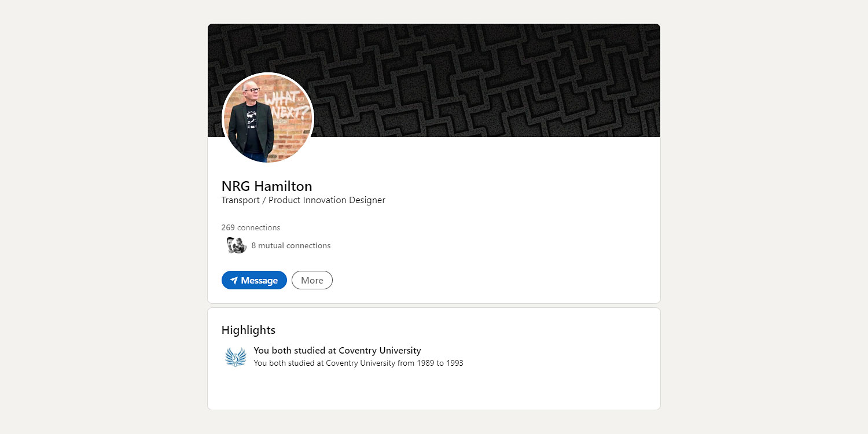868x434 pixels.
Task: Click the Highlights section heading
Action: pos(248,330)
